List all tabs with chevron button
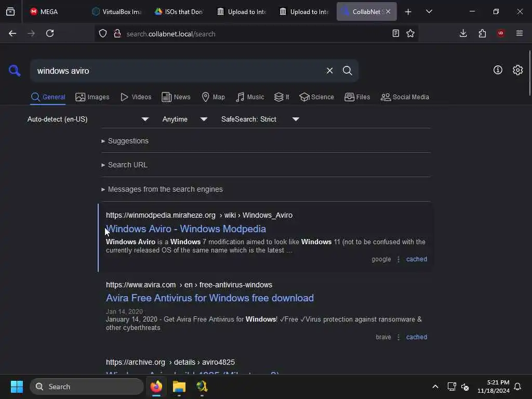Screen dimensions: 532x399 tap(429, 11)
